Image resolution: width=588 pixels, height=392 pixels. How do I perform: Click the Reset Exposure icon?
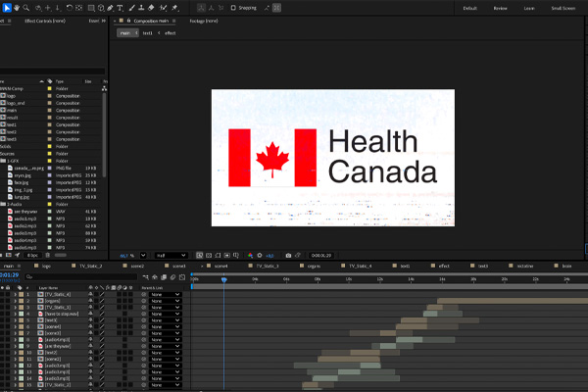point(260,256)
